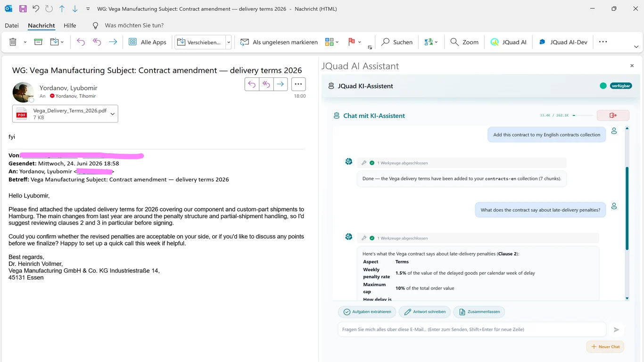Click the user avatar beside late-delivery penalties question
Screen dimensions: 644x362
(614, 206)
